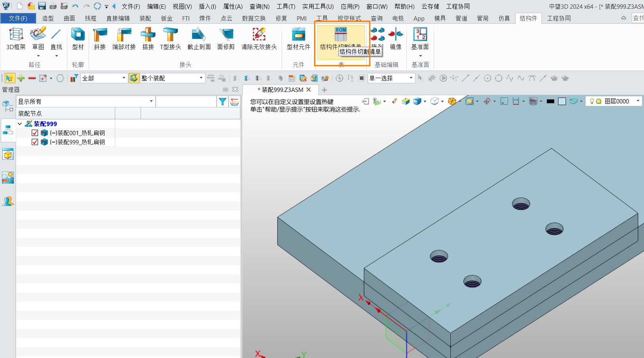Toggle the 整个装配 scope filter icon
The width and height of the screenshot is (644, 358).
(x=134, y=78)
